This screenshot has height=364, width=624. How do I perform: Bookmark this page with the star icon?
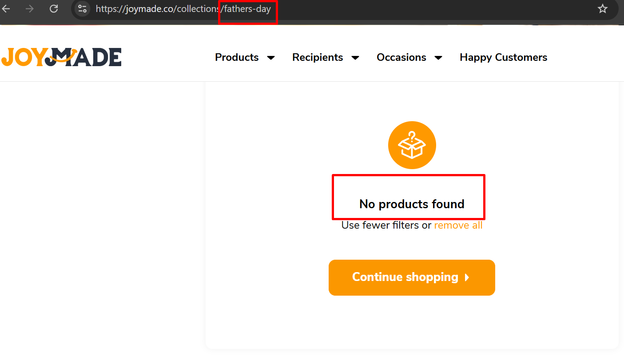[x=602, y=8]
